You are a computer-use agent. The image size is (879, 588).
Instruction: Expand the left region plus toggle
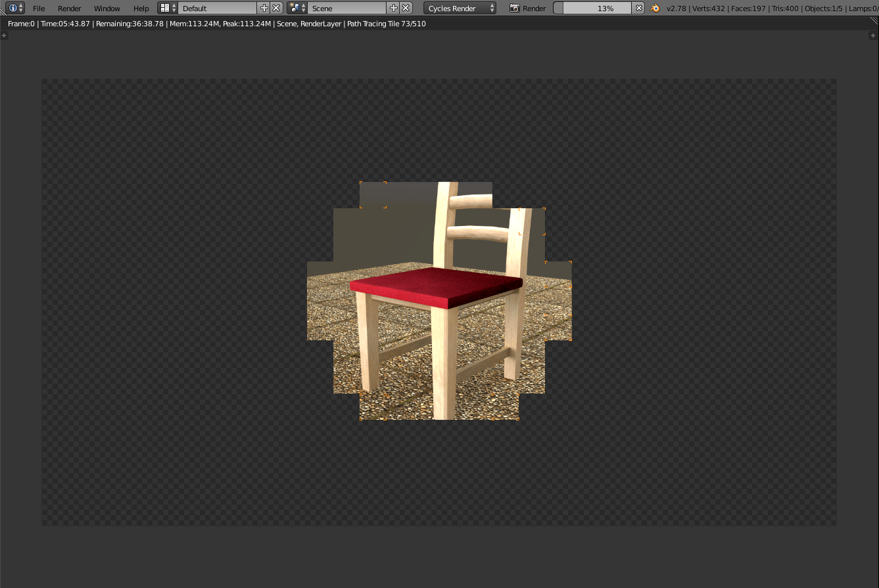tap(5, 35)
